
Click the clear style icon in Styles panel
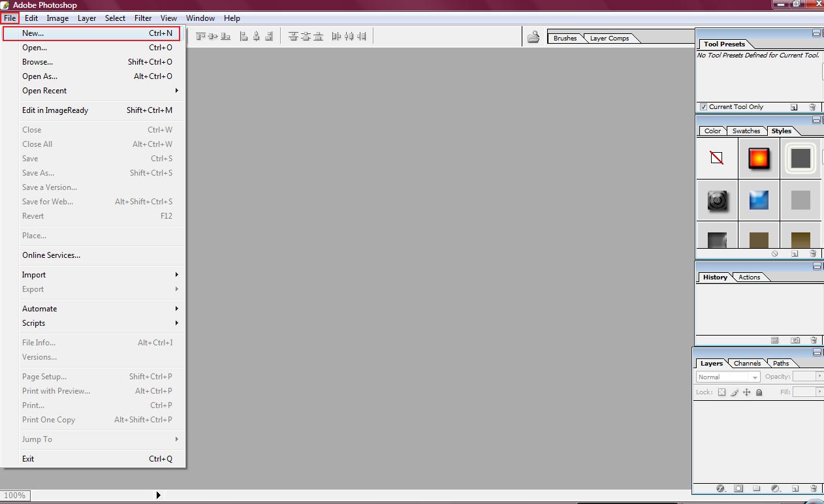[775, 253]
